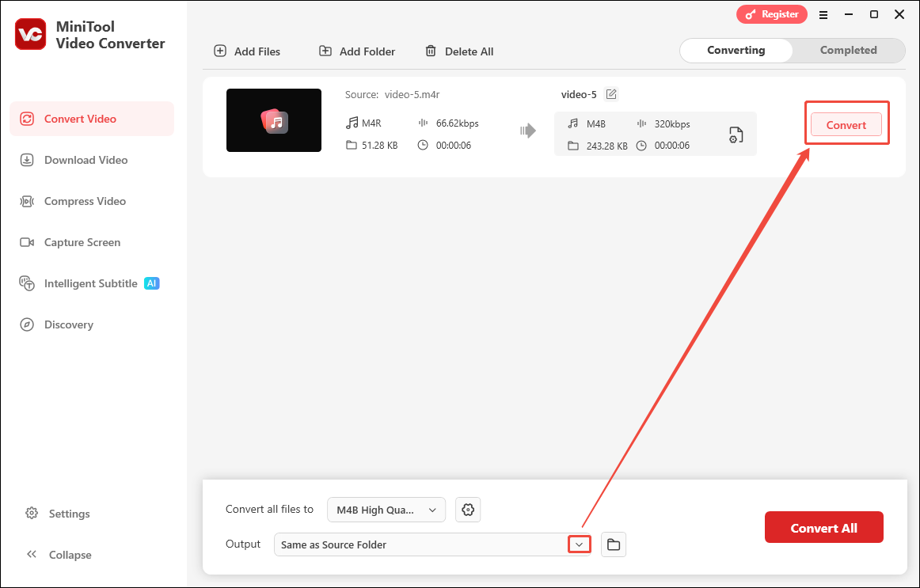This screenshot has width=920, height=588.
Task: Click Delete All in the toolbar
Action: click(459, 51)
